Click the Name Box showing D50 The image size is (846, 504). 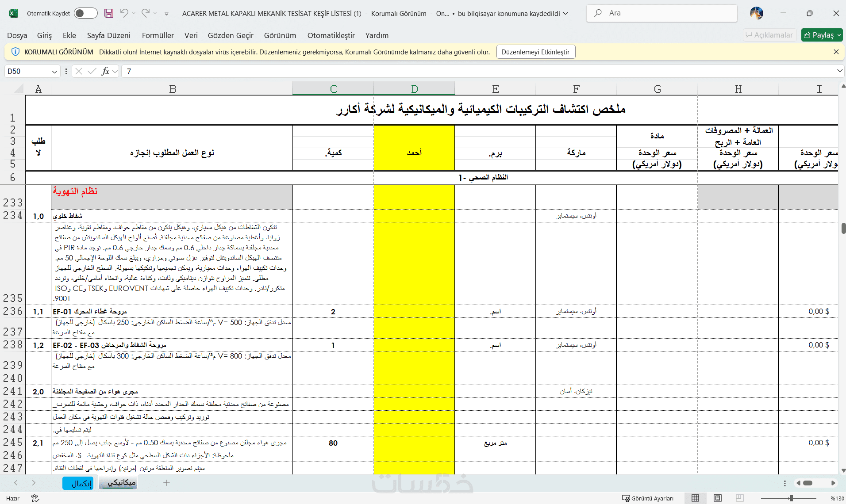27,71
